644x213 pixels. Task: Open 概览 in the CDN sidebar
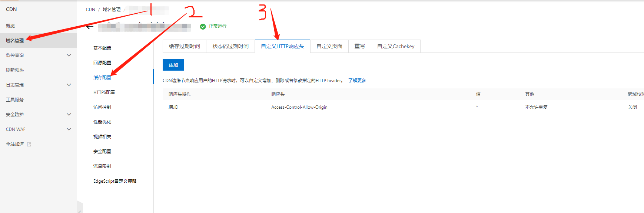[10, 26]
